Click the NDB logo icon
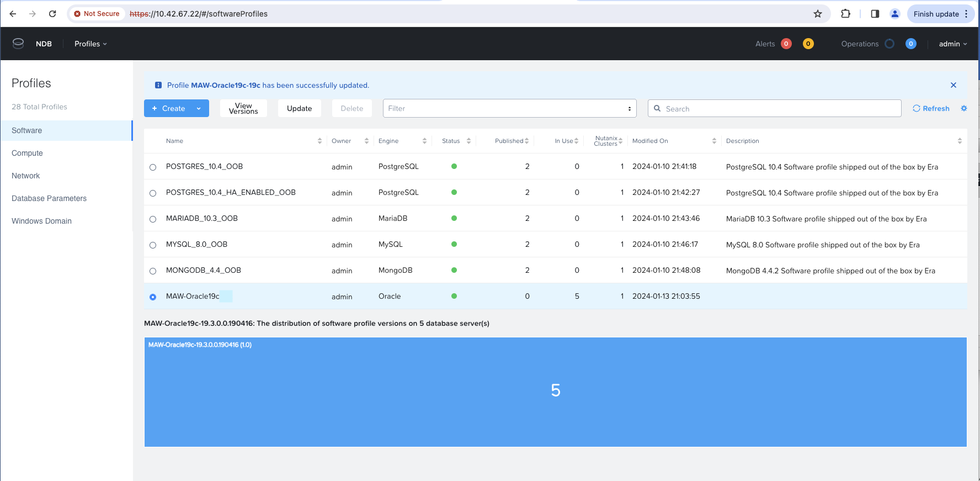The width and height of the screenshot is (980, 481). click(x=18, y=44)
